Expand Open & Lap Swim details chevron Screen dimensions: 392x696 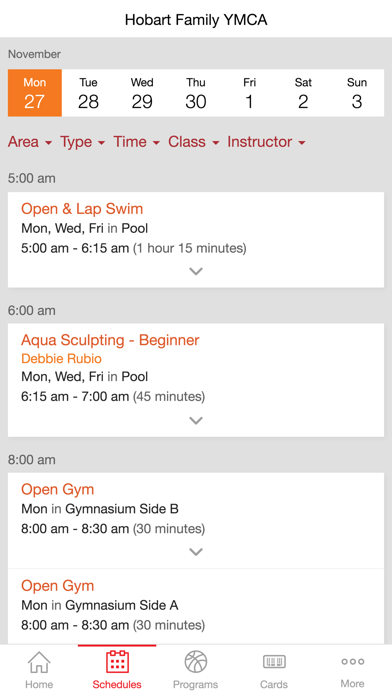point(196,271)
